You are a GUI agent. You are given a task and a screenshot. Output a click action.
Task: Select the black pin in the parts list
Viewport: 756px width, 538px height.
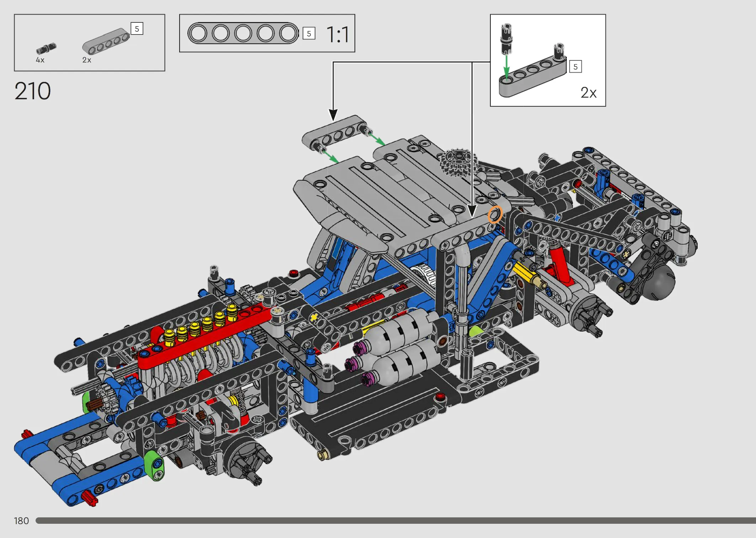(x=46, y=48)
